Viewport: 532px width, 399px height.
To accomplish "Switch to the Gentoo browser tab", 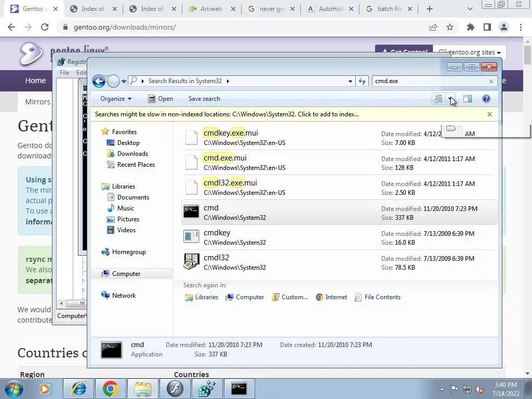I will coord(34,9).
